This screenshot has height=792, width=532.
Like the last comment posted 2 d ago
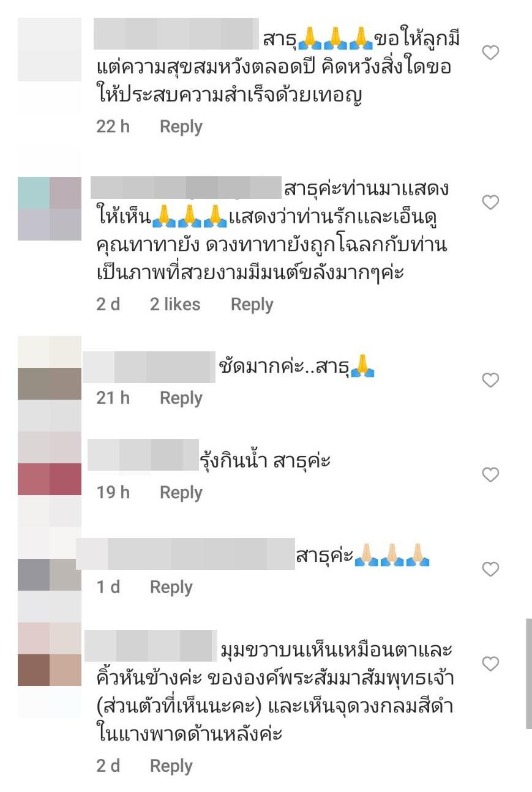(490, 663)
